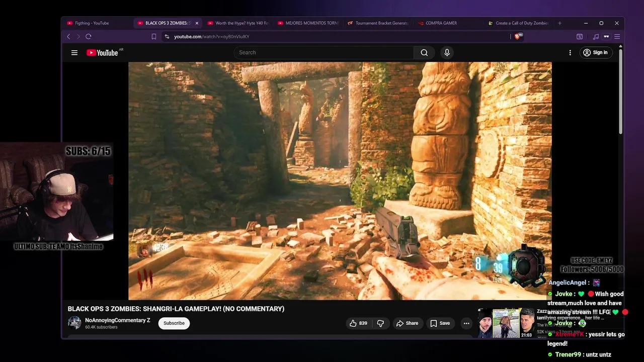
Task: Open the Tournament Bracket Generator tab
Action: (x=378, y=23)
